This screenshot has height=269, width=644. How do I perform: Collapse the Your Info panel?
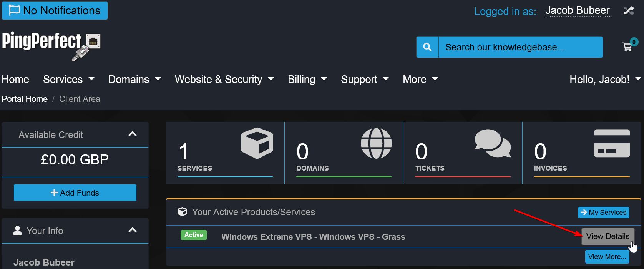133,231
